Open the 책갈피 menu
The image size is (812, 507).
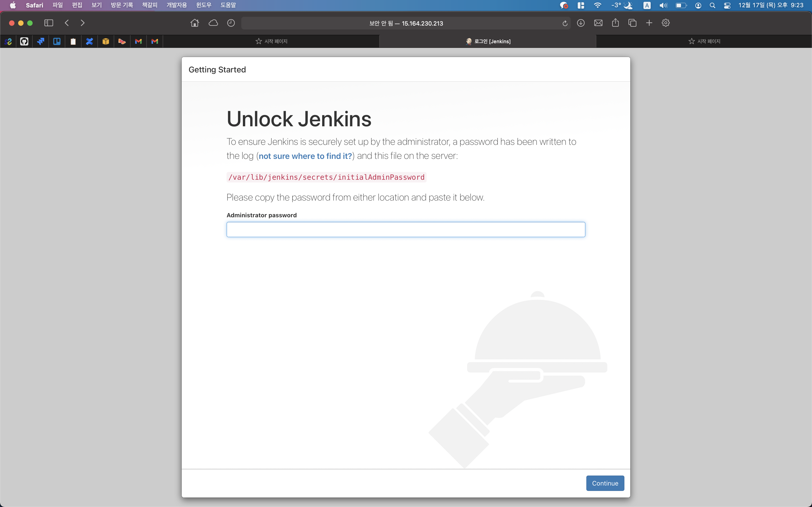[149, 5]
